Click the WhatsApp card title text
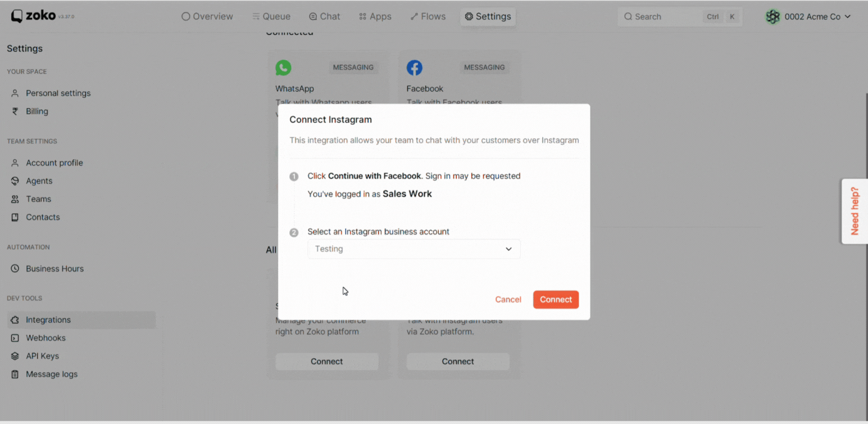The height and width of the screenshot is (424, 868). coord(294,89)
